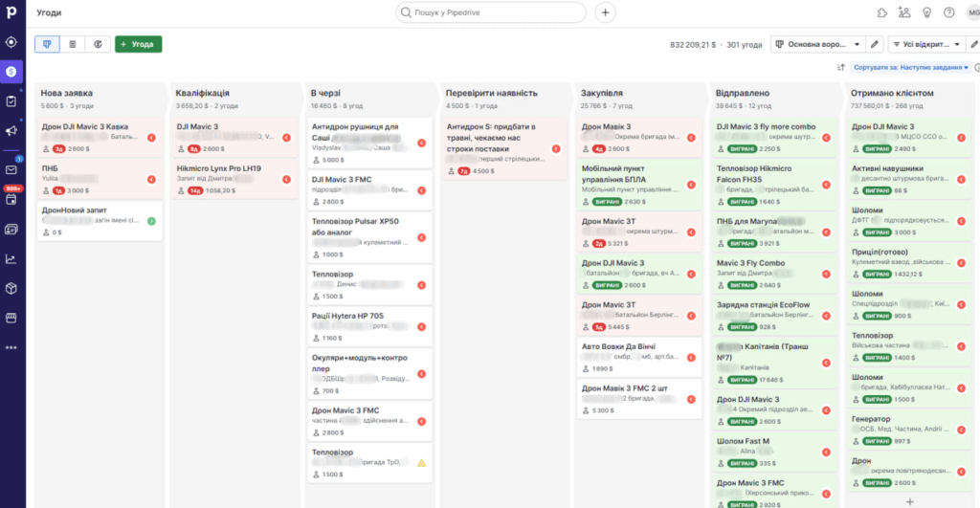The image size is (980, 508).
Task: Click the quick add plus button beside search
Action: 605,12
